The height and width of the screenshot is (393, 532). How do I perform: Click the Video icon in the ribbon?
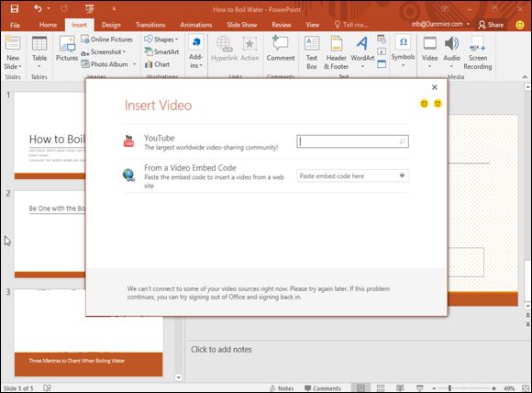click(429, 52)
